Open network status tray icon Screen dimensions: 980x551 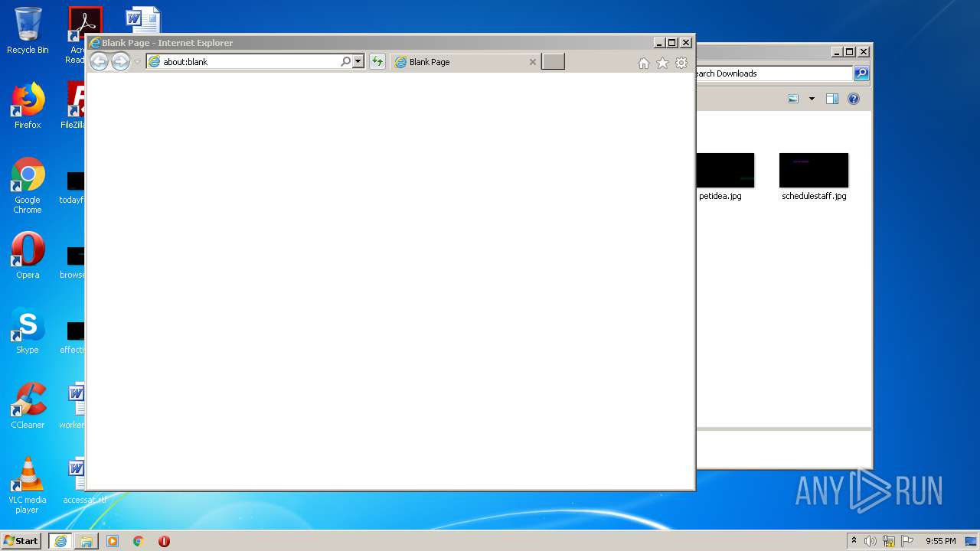(x=889, y=541)
